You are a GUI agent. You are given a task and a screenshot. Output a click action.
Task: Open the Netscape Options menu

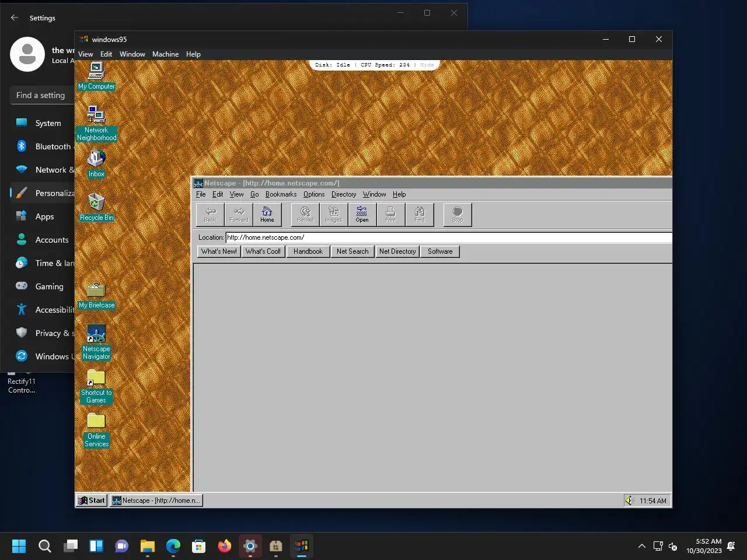(314, 194)
